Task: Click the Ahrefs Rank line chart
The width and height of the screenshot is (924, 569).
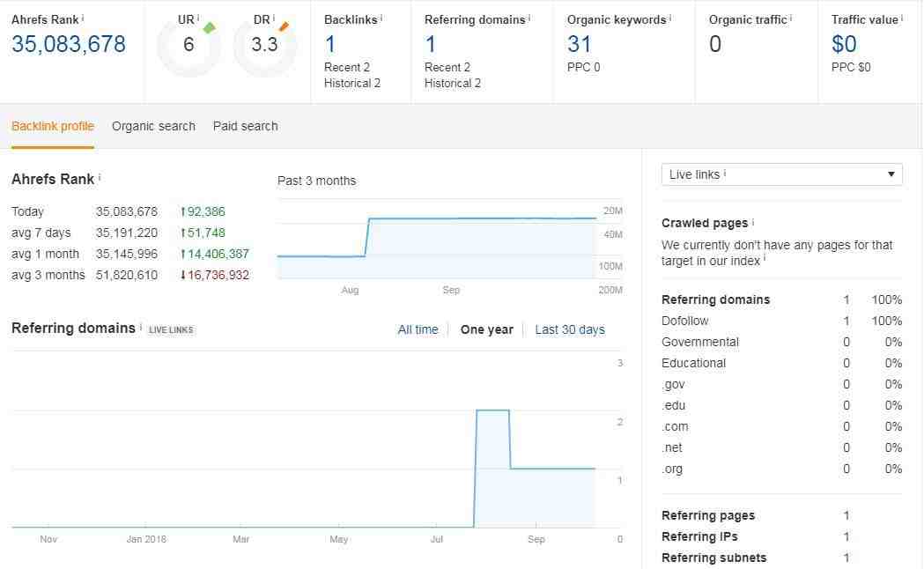Action: (437, 239)
